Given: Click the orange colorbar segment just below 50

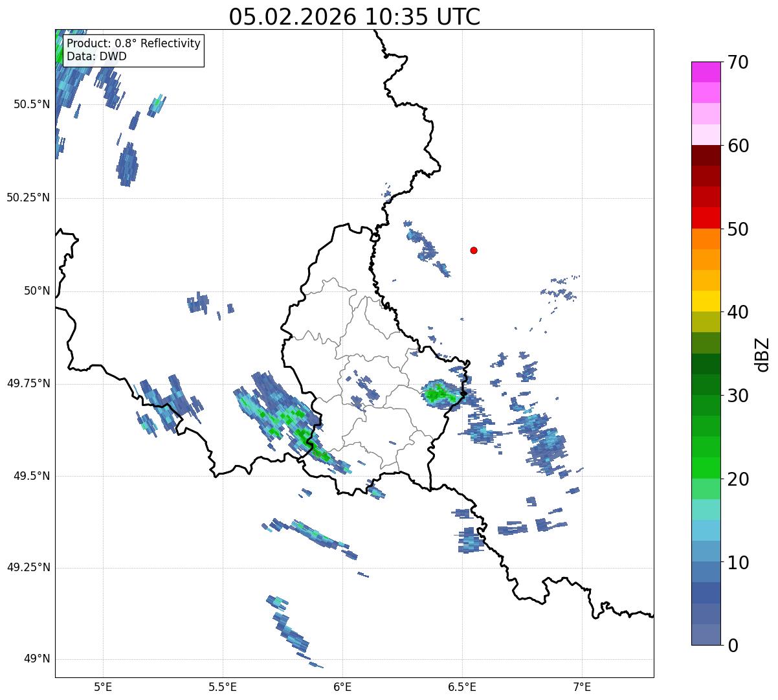Looking at the screenshot, I should click(706, 239).
